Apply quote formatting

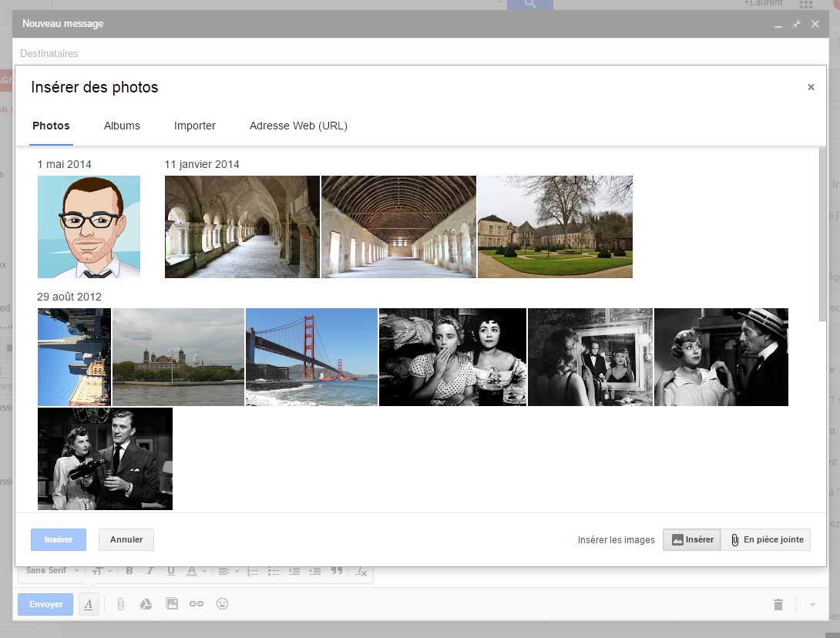[337, 571]
